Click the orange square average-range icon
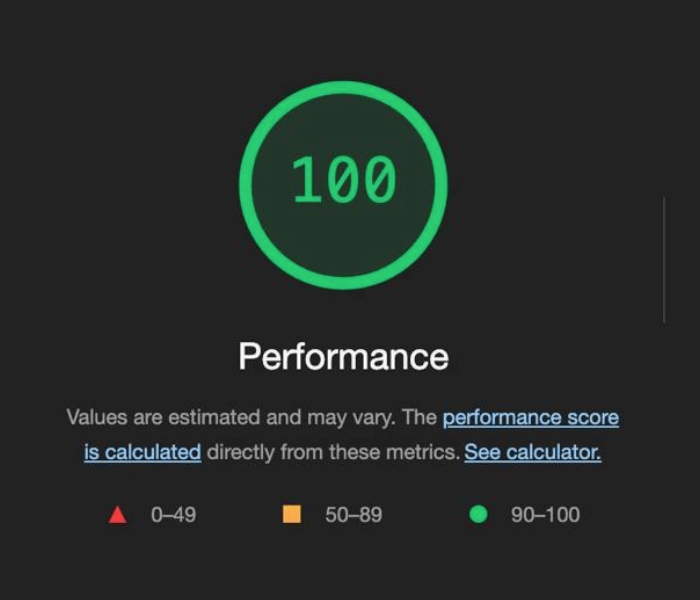Image resolution: width=700 pixels, height=600 pixels. [x=292, y=515]
